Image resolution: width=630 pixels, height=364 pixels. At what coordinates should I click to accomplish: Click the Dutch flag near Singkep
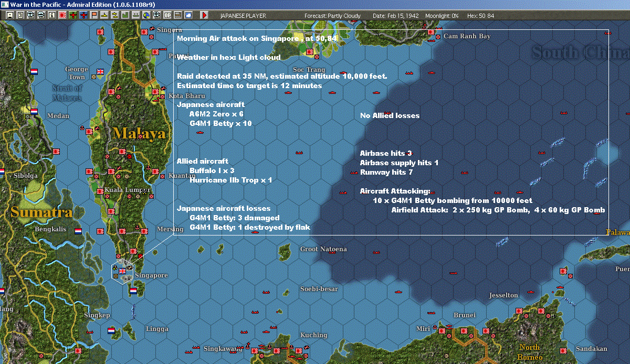coord(111,331)
